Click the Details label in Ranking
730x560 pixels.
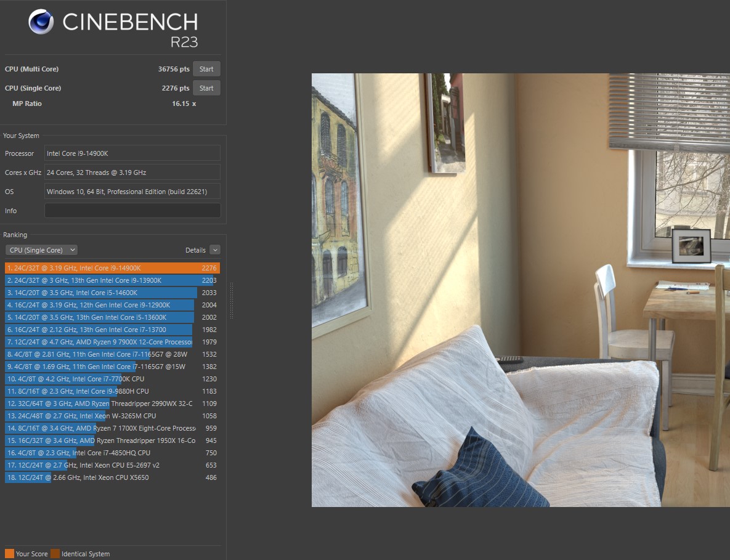click(195, 250)
